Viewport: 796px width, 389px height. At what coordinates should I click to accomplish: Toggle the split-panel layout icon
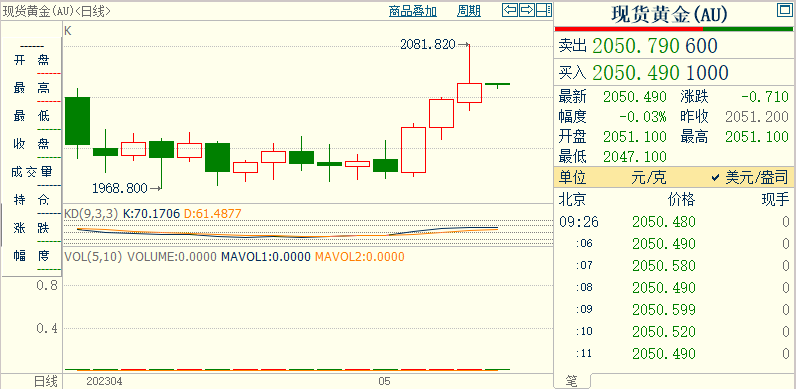pos(544,10)
